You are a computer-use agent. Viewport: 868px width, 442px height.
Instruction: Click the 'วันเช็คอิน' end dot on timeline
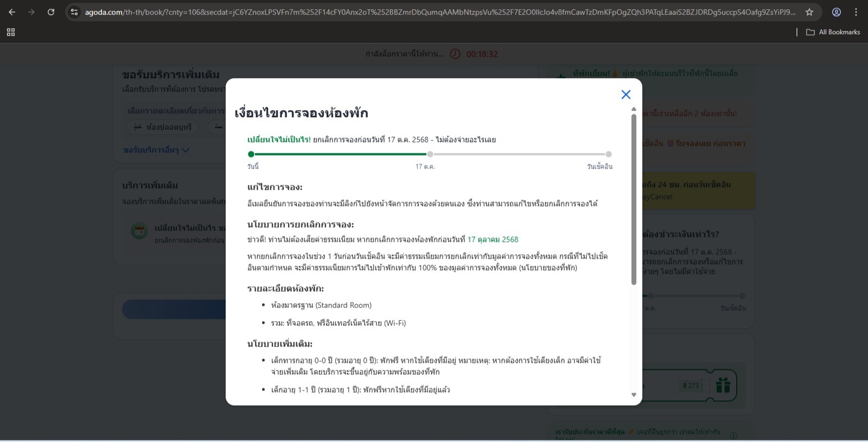[609, 154]
